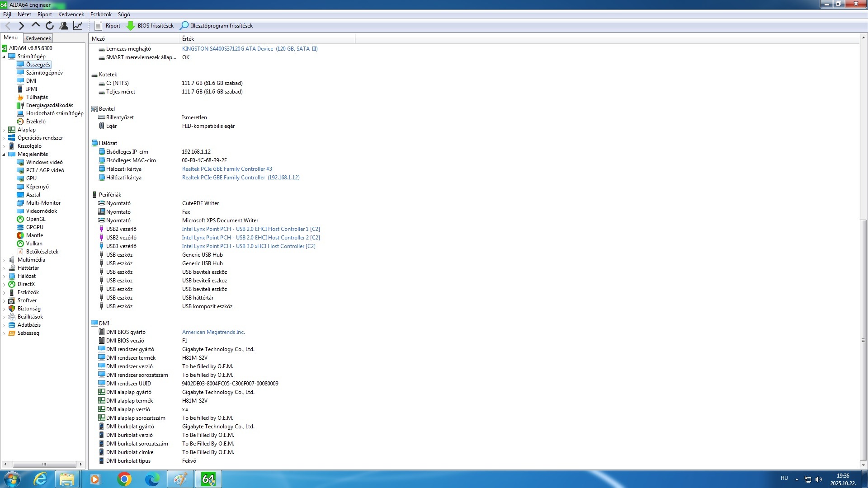Open the Eszközök menu
The height and width of the screenshot is (488, 868).
point(100,14)
